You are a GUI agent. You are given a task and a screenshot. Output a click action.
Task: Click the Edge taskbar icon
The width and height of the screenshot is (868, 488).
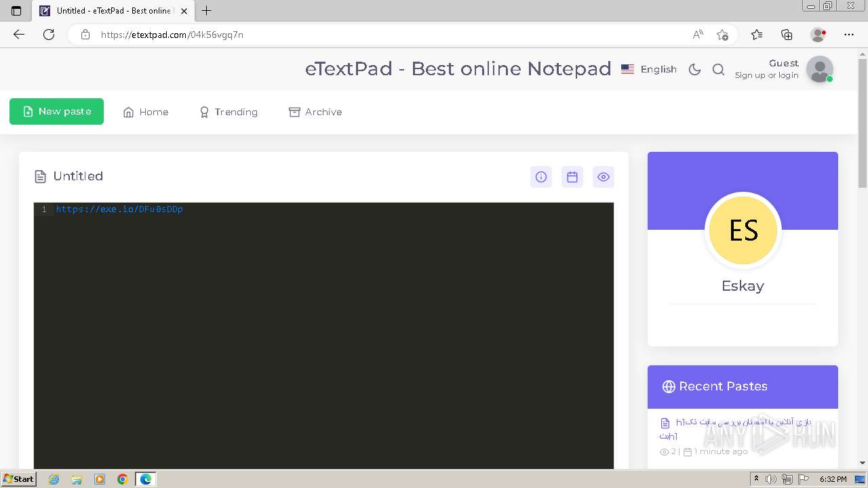(146, 479)
